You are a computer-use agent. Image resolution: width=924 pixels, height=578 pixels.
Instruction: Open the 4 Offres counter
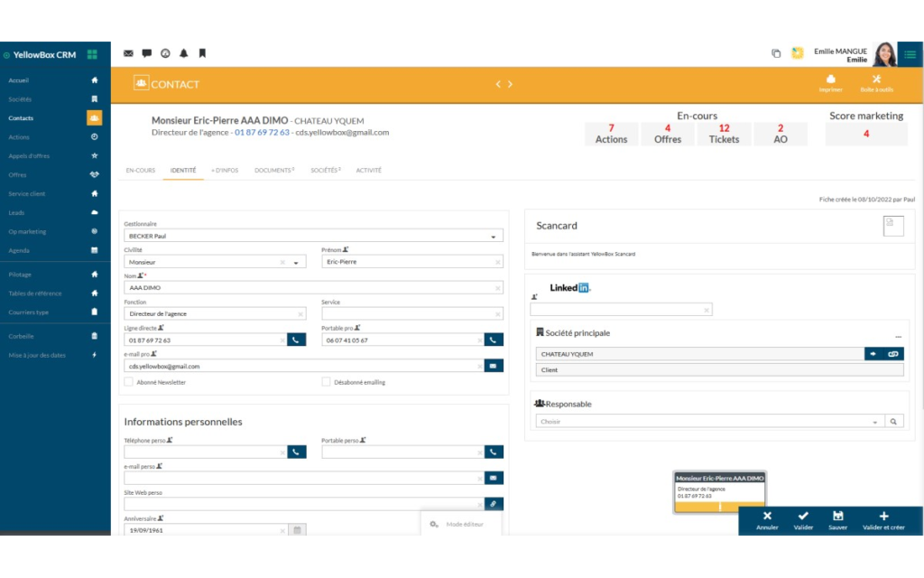tap(668, 134)
